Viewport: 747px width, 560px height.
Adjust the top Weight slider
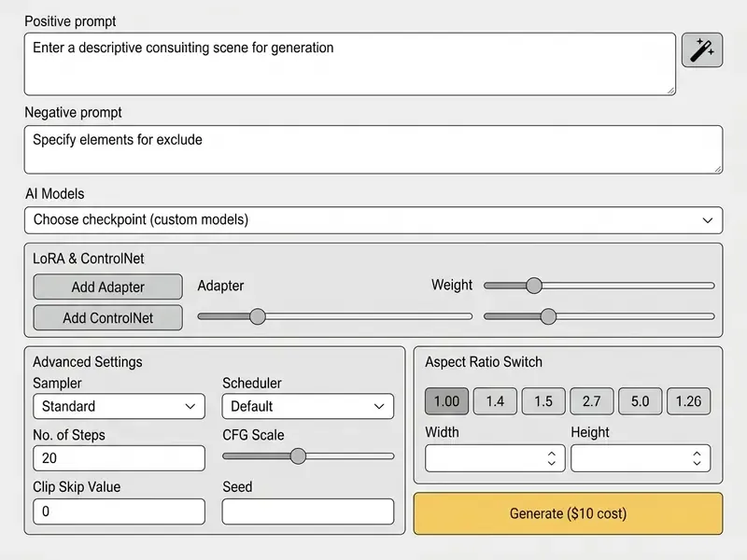(x=599, y=286)
